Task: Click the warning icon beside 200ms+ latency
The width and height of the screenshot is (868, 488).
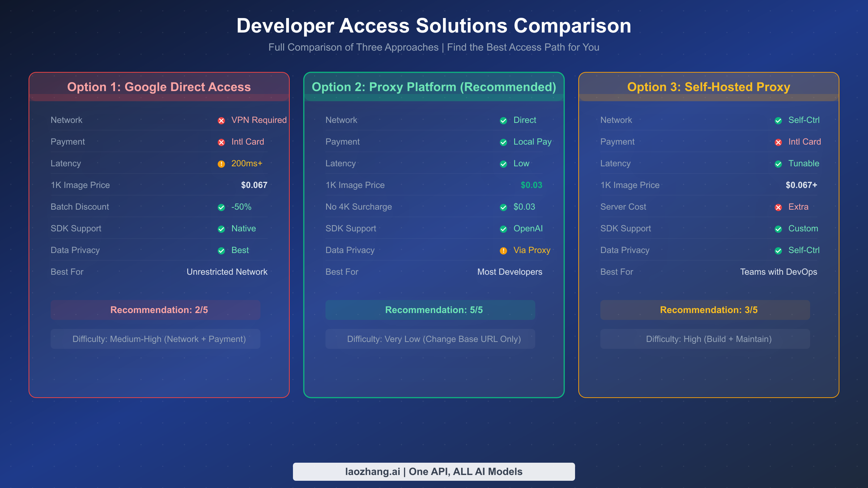Action: 221,164
